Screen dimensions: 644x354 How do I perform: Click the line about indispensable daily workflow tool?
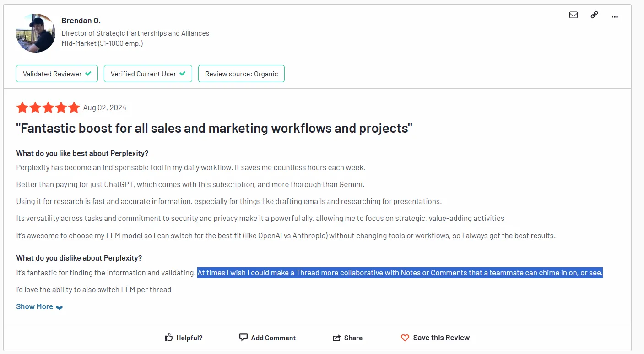[x=191, y=167]
